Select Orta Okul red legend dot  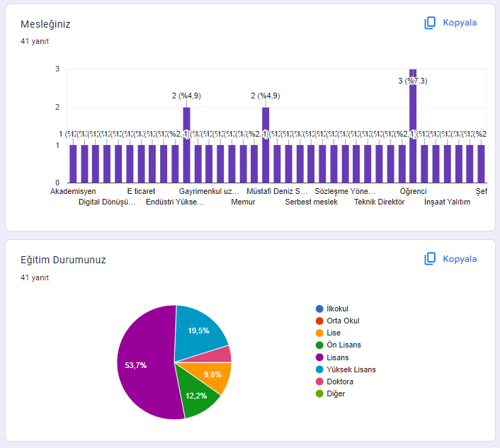(319, 321)
